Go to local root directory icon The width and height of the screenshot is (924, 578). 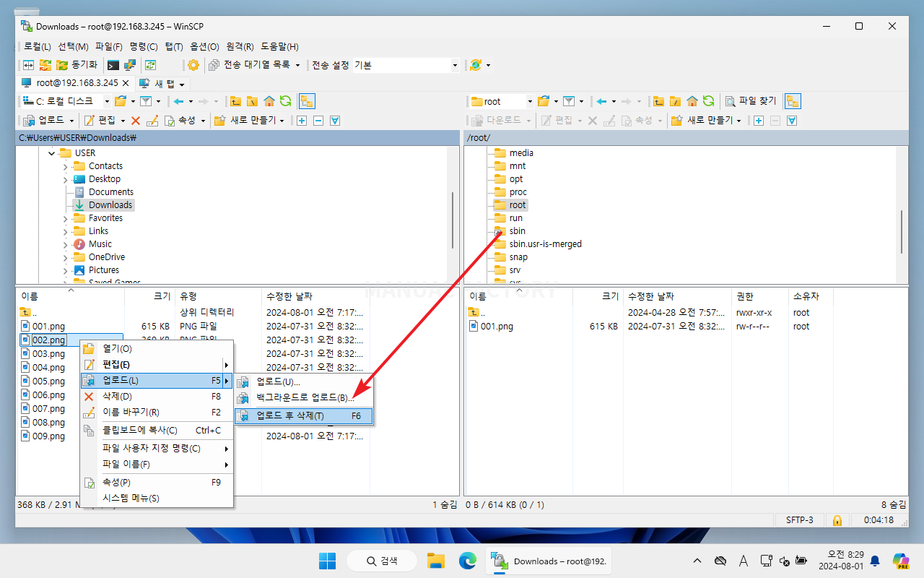pyautogui.click(x=252, y=101)
